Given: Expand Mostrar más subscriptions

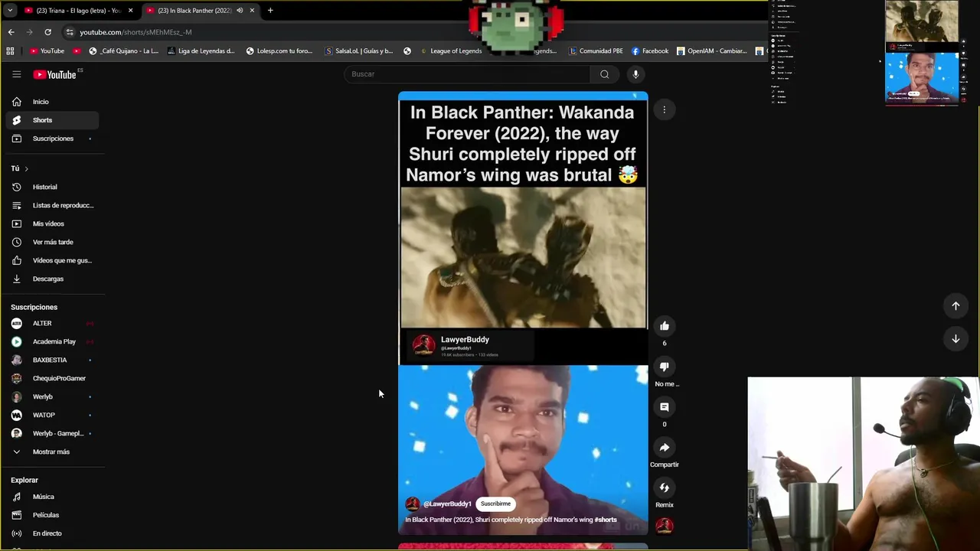Looking at the screenshot, I should click(x=52, y=452).
